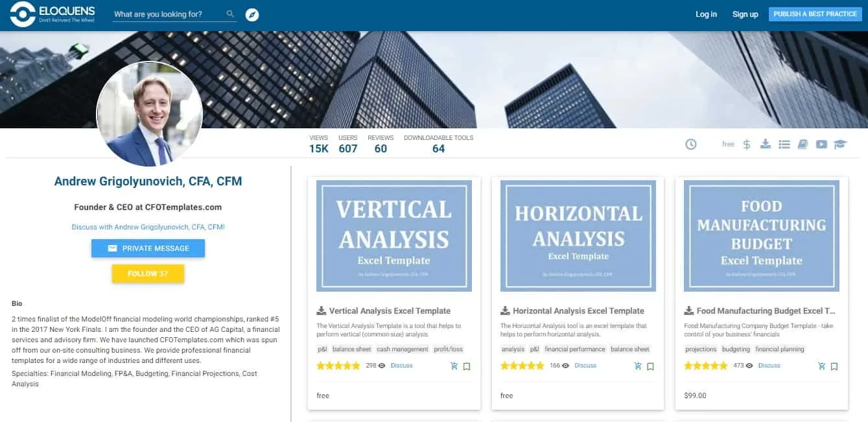The width and height of the screenshot is (868, 422).
Task: Open Discuss with Andrew Grigolyunovich link
Action: pyautogui.click(x=148, y=227)
